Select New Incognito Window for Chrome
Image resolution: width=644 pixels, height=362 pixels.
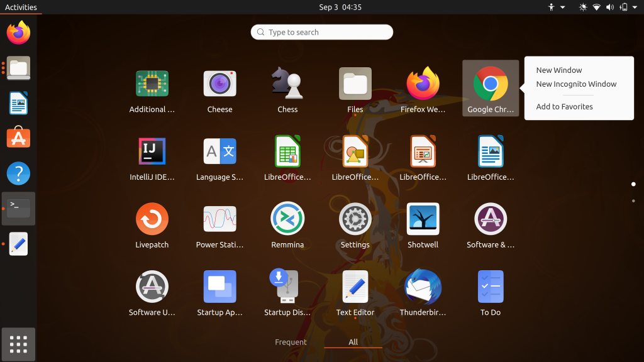point(576,84)
